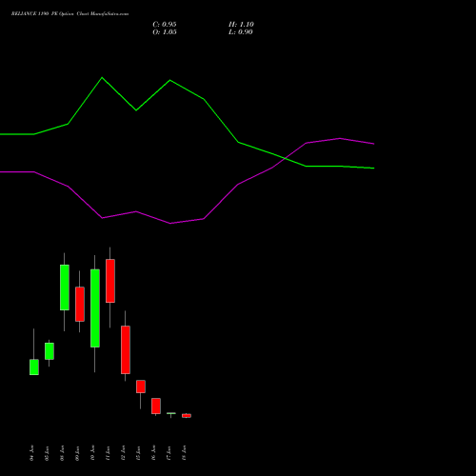476x476 pixels.
Task: Select the flat green candlestick for 17 Jun
Action: (x=171, y=413)
